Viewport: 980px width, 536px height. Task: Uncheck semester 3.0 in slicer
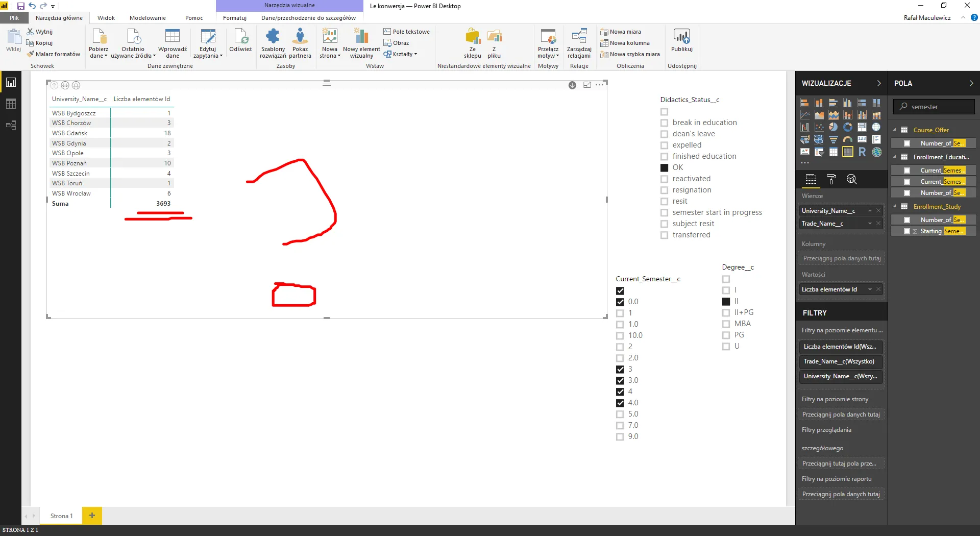[620, 381]
